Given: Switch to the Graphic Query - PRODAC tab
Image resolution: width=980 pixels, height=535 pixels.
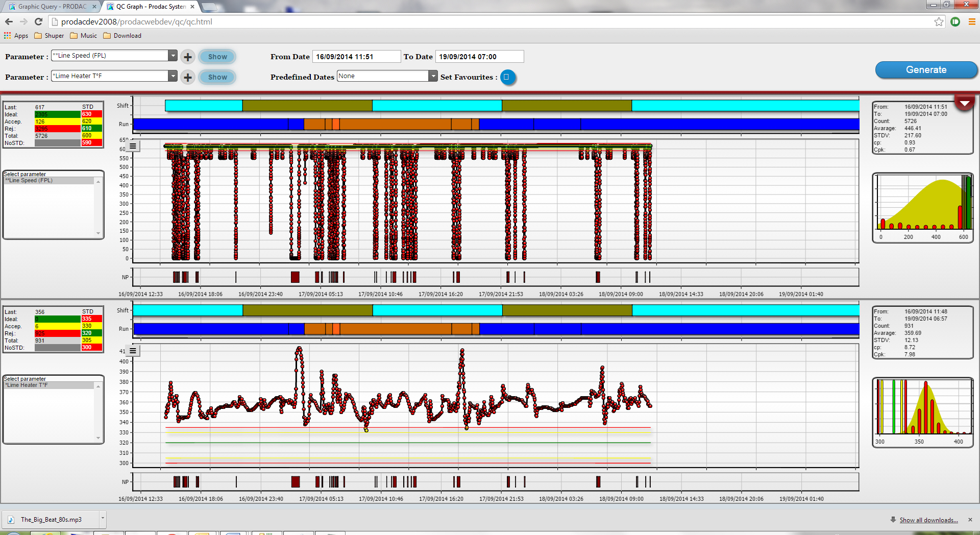Looking at the screenshot, I should pyautogui.click(x=51, y=7).
